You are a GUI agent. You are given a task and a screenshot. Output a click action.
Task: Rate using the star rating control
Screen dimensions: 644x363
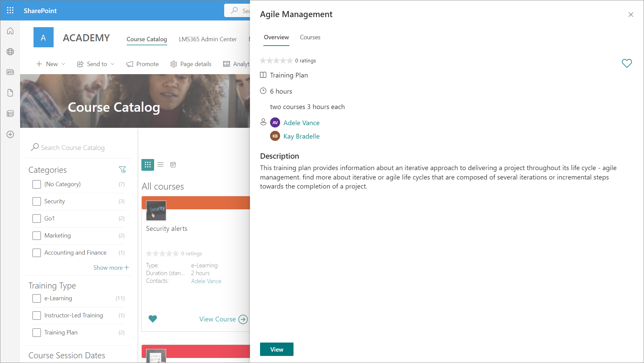(276, 61)
